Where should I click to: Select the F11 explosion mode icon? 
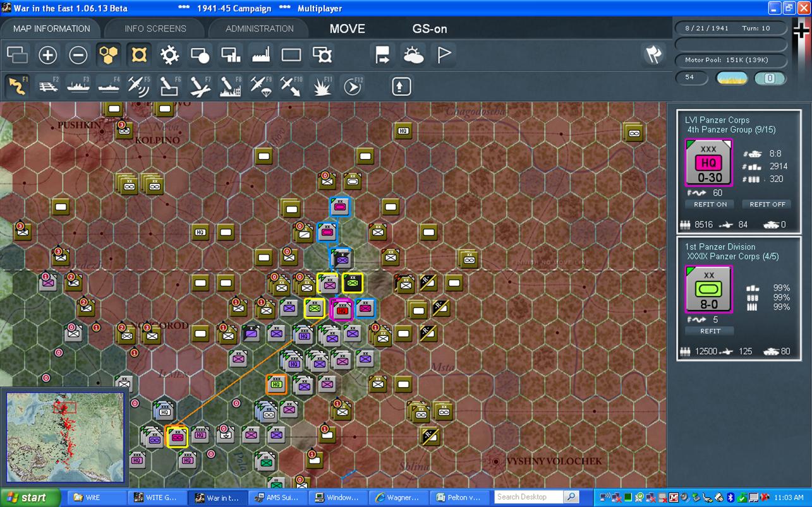tap(322, 86)
